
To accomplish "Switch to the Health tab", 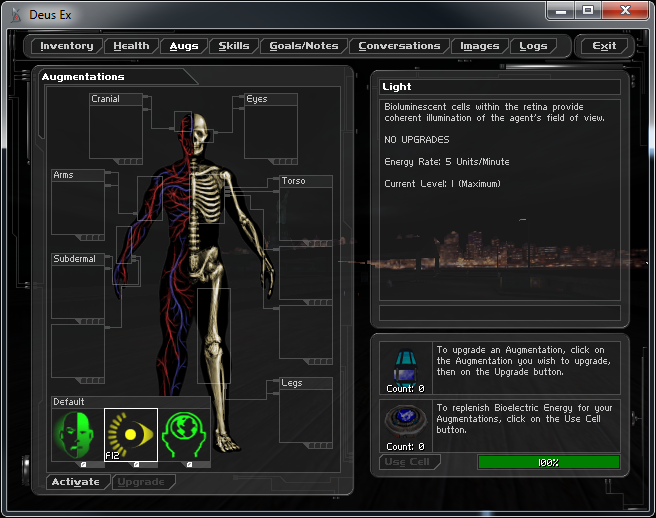I will pyautogui.click(x=131, y=46).
